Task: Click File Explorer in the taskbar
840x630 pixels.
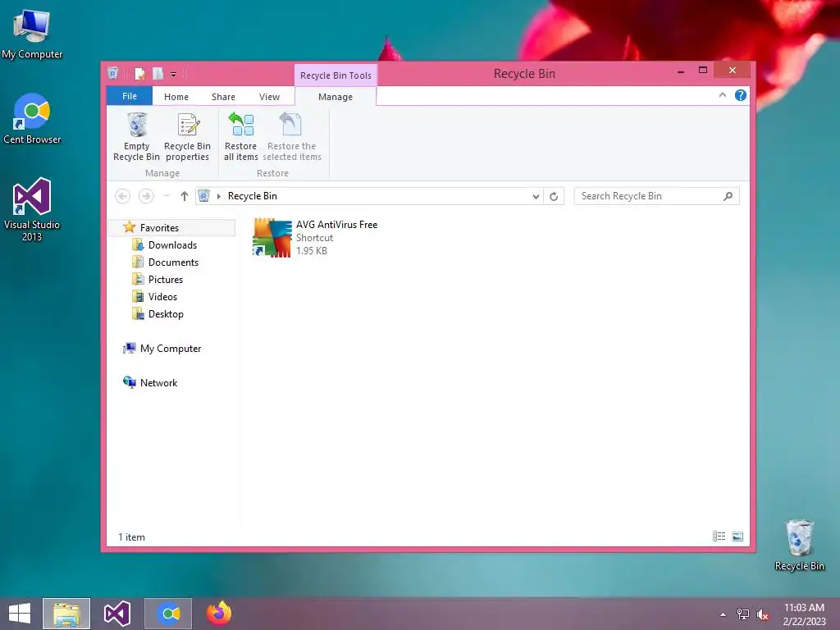Action: [x=66, y=614]
